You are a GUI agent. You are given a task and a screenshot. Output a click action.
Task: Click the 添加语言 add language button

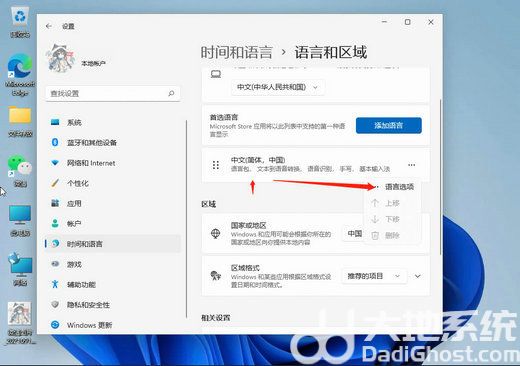[389, 125]
